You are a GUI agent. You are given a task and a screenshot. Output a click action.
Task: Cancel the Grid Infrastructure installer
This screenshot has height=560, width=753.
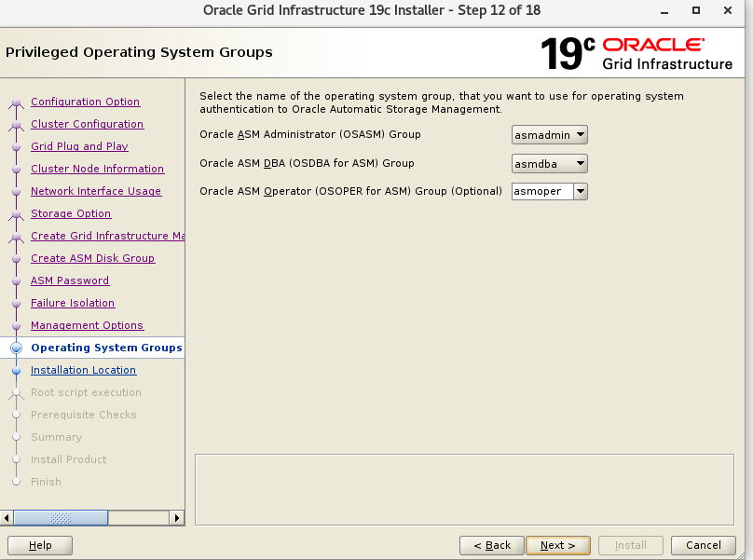[x=703, y=545]
